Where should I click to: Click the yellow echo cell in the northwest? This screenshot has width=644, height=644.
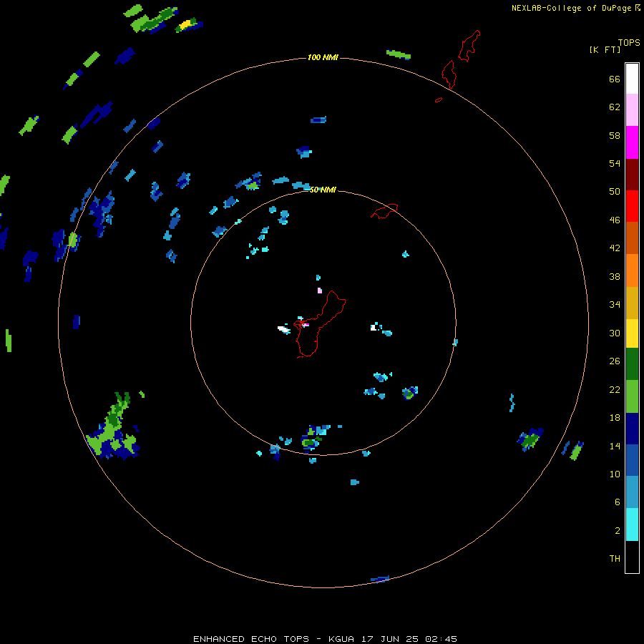coord(185,24)
